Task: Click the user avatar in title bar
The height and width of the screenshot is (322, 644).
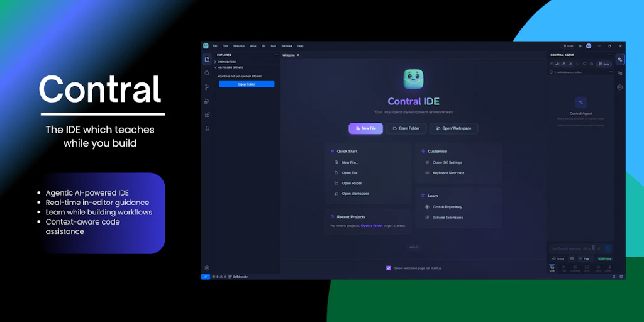Action: [589, 46]
